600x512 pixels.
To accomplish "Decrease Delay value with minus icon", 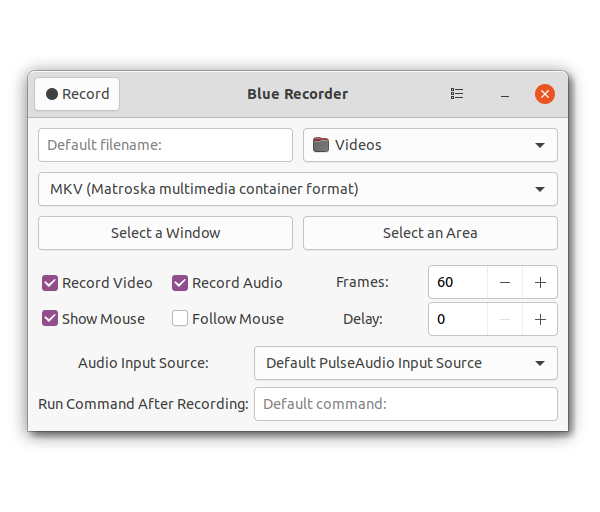I will (x=505, y=320).
